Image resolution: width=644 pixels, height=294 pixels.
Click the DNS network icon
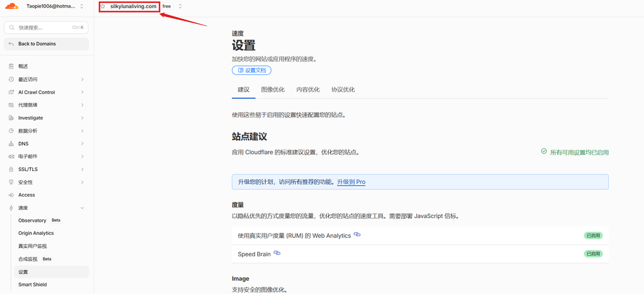click(x=11, y=143)
